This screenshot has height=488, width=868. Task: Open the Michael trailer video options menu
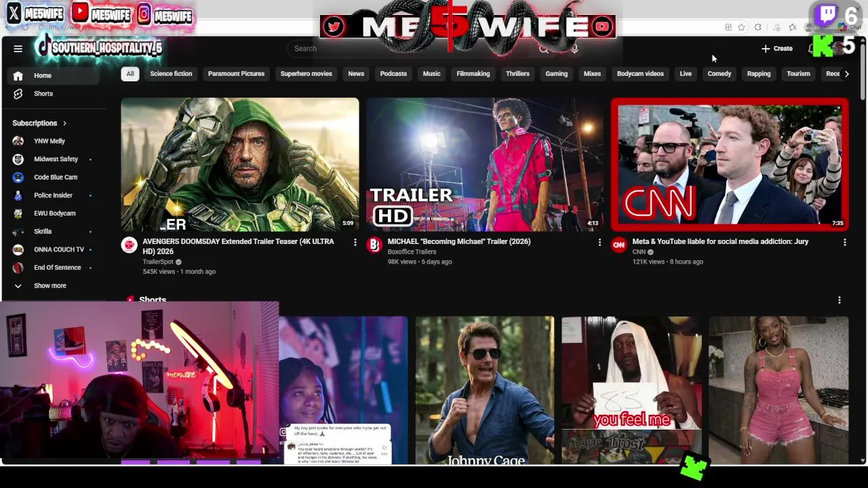pos(599,242)
